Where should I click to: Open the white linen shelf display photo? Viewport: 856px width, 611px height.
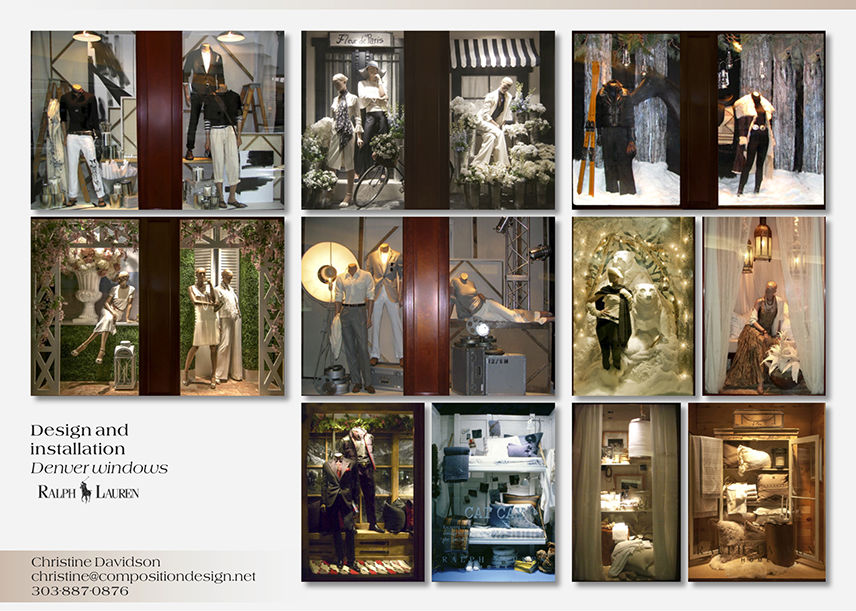pos(625,492)
